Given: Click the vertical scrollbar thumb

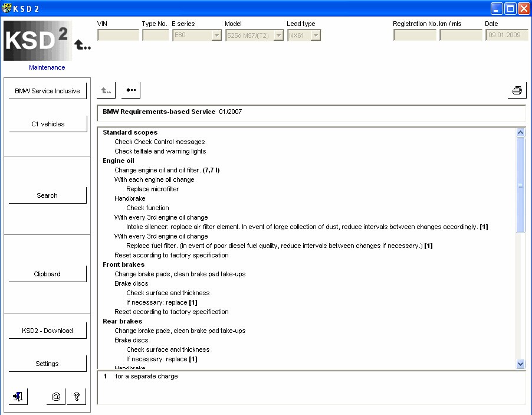Looking at the screenshot, I should [520, 185].
